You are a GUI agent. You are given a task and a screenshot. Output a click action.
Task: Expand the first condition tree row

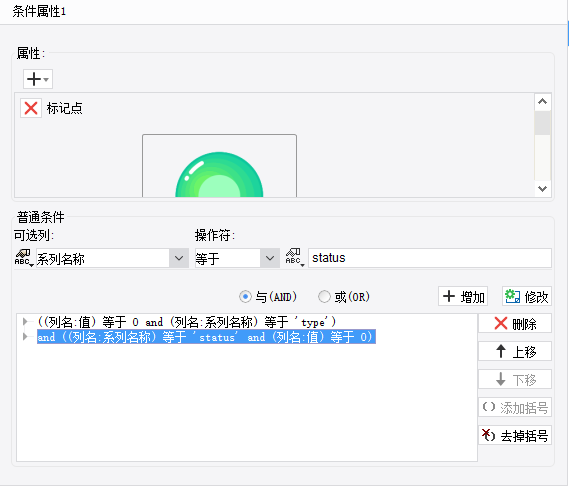25,322
